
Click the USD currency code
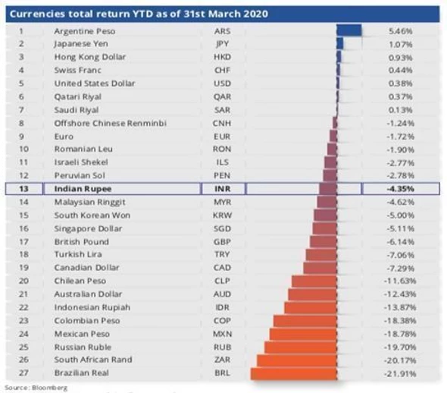coord(222,84)
